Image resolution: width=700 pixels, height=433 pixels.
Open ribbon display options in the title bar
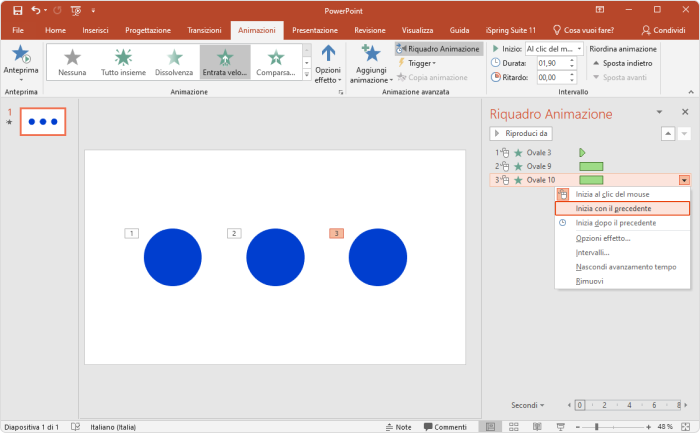pyautogui.click(x=600, y=10)
